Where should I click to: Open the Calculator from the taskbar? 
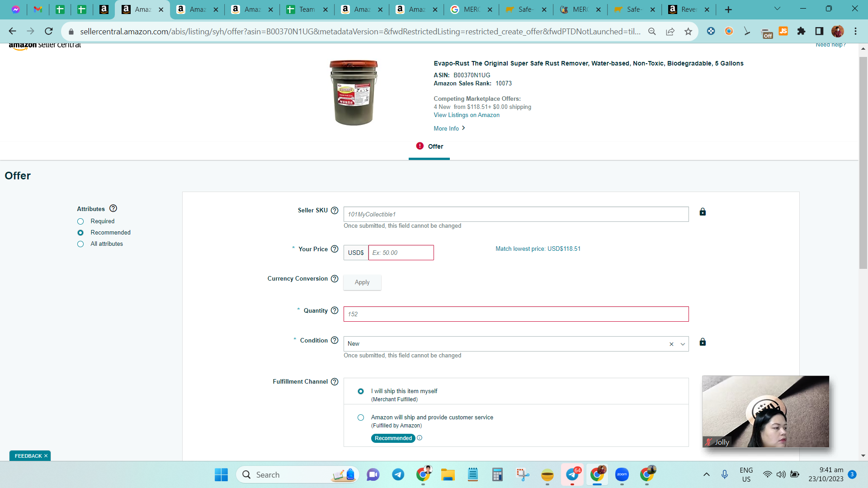pyautogui.click(x=498, y=475)
